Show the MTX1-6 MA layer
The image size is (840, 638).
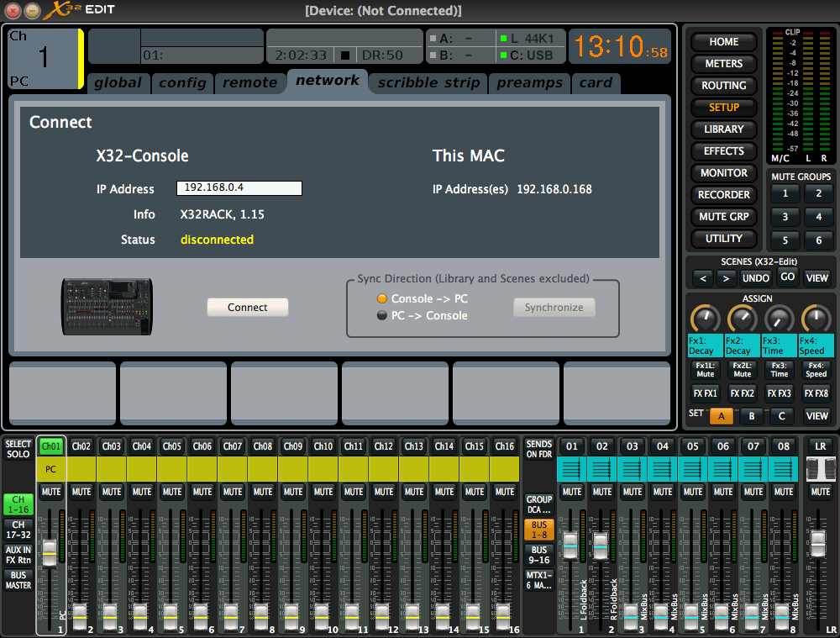539,580
